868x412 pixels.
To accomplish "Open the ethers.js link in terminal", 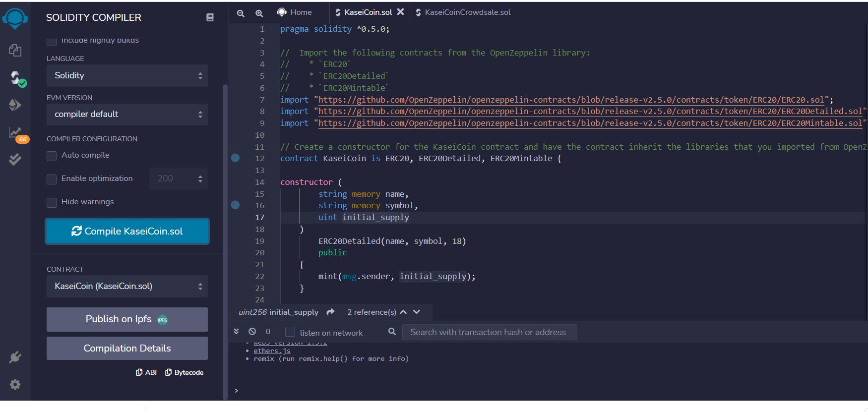I will [272, 351].
